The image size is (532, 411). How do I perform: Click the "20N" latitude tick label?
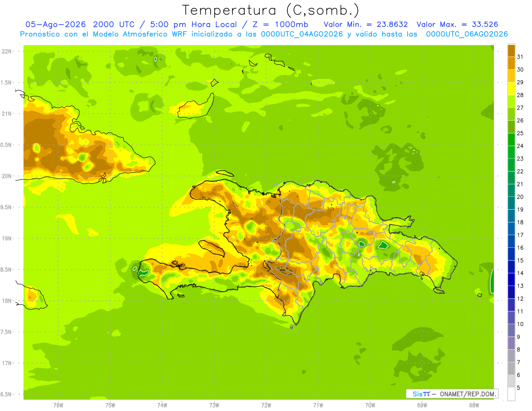coord(8,176)
